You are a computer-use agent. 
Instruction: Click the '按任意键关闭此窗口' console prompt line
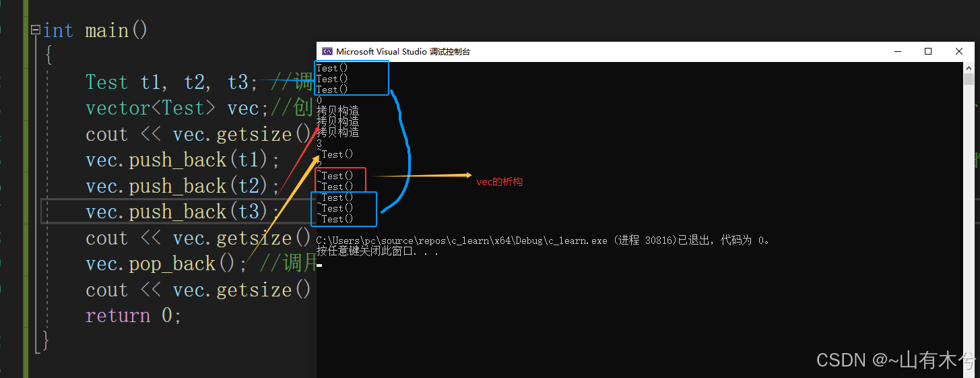[377, 251]
